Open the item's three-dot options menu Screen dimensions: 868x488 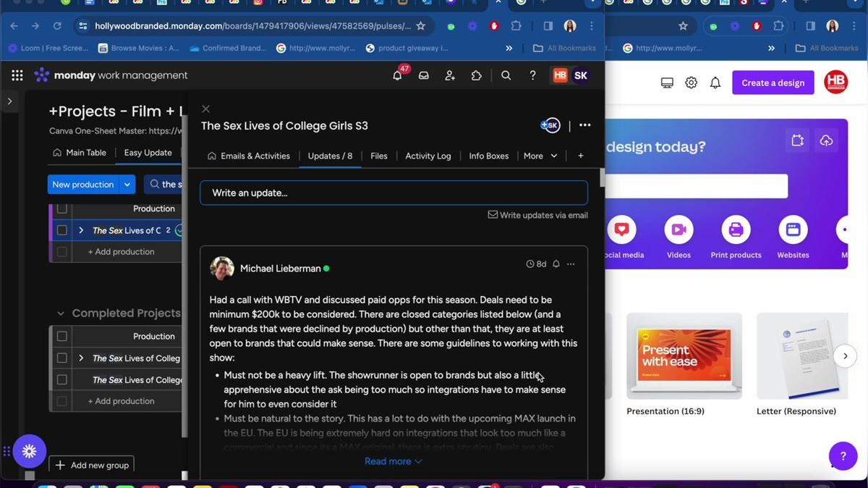click(584, 125)
